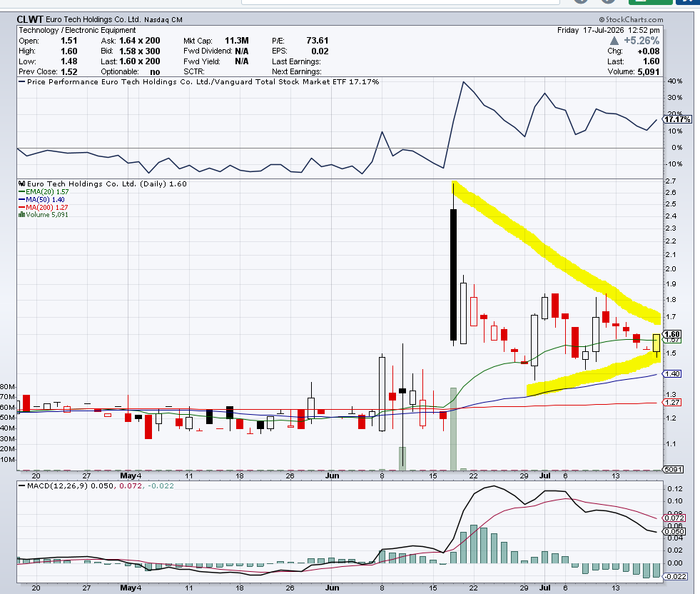Click the Nasdaq CM exchange label
The image size is (700, 594).
pyautogui.click(x=163, y=20)
